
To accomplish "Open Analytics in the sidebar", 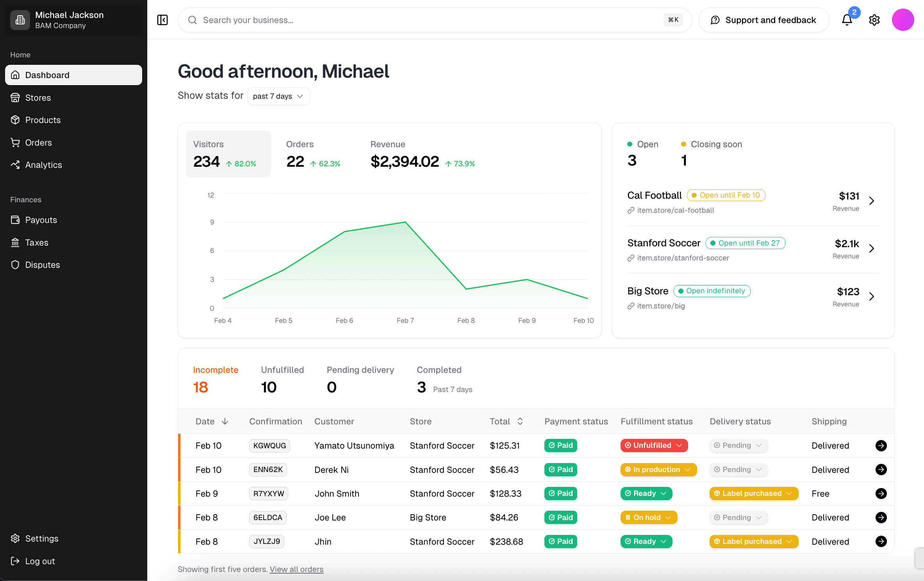I will (43, 165).
